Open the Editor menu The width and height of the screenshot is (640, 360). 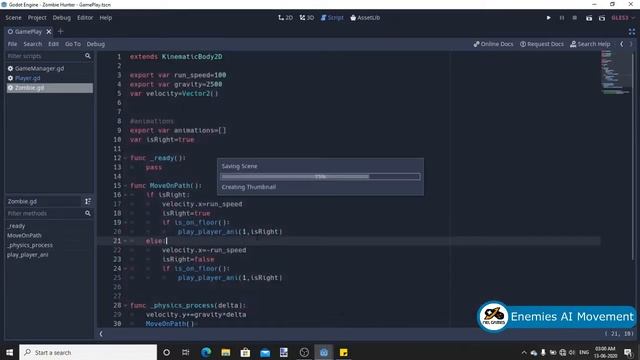[85, 18]
